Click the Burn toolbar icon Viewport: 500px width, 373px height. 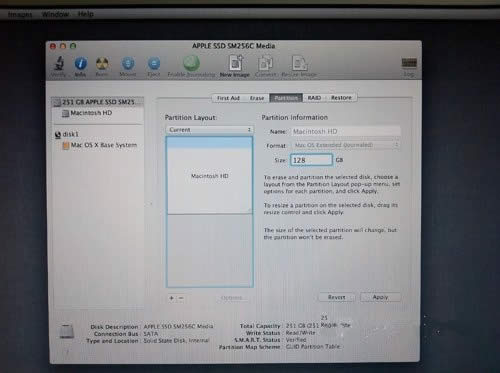(x=102, y=63)
